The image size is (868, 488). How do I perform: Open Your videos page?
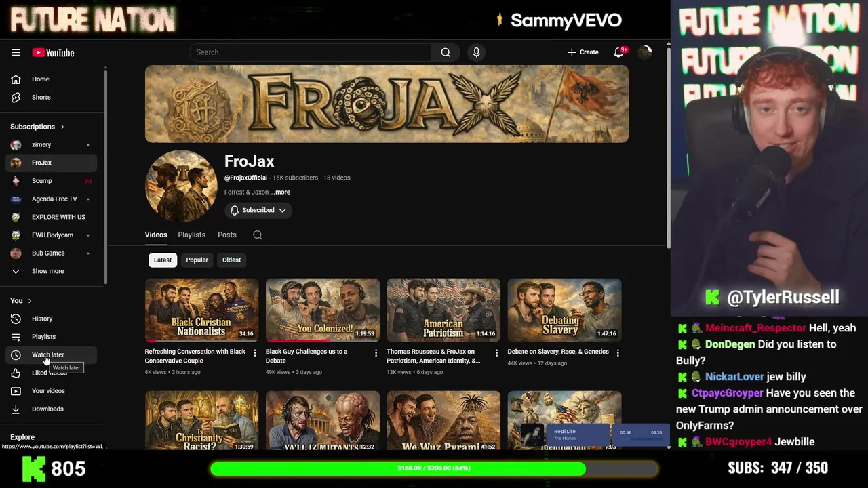52,391
